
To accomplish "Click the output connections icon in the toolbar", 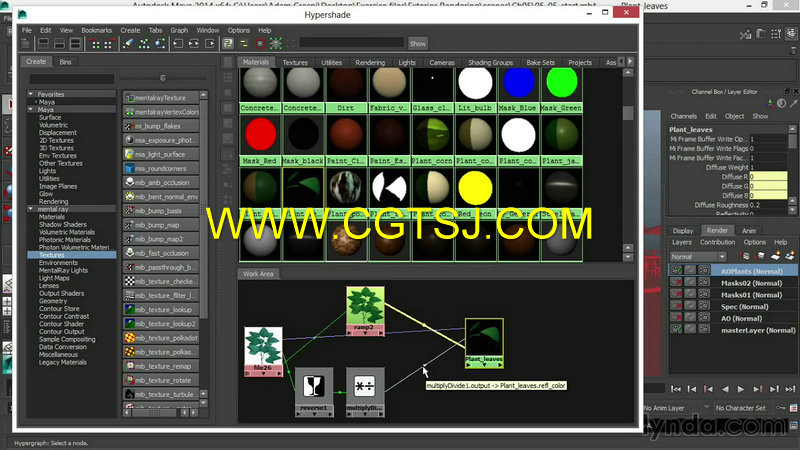I will 210,44.
